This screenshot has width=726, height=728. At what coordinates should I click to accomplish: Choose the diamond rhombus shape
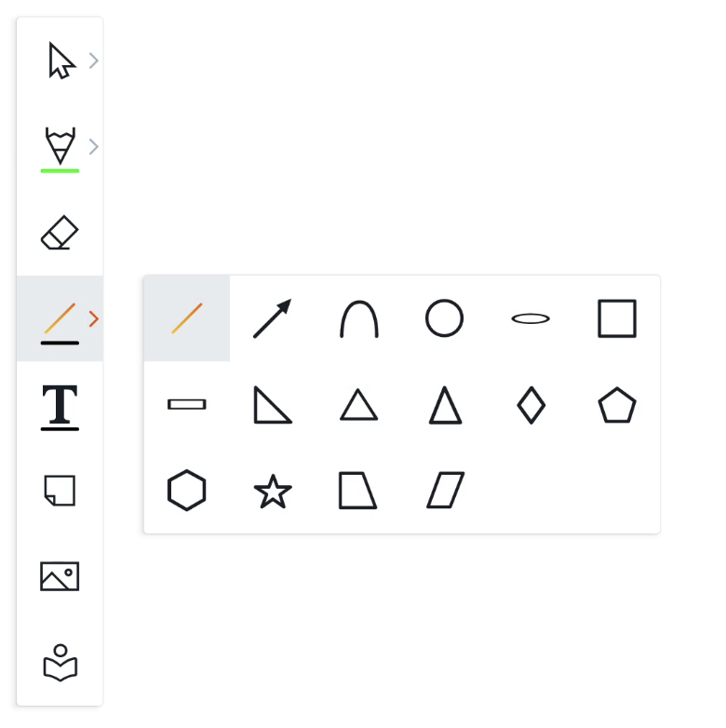(x=531, y=405)
